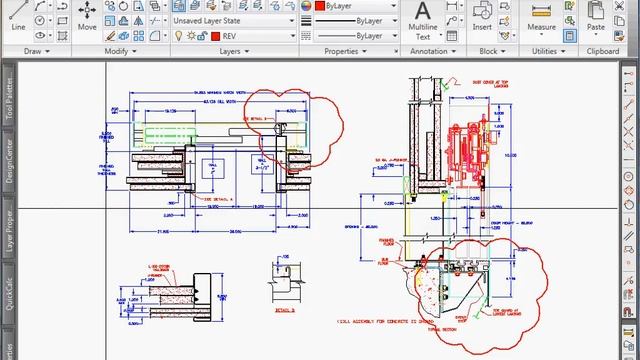Viewport: 640px width, 360px height.
Task: Select the Rotate tool
Action: click(124, 6)
